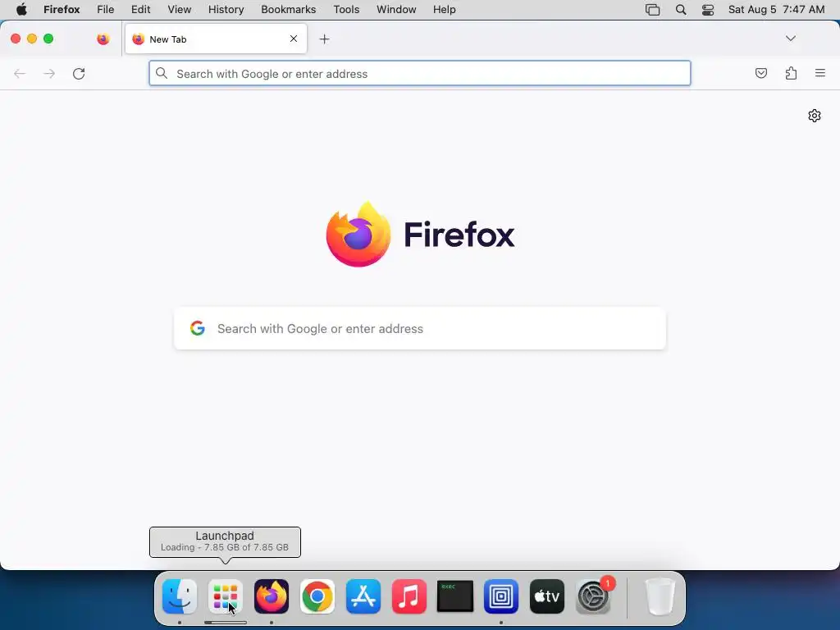Maximize Firefox with the green button
The image size is (840, 630).
tap(48, 39)
